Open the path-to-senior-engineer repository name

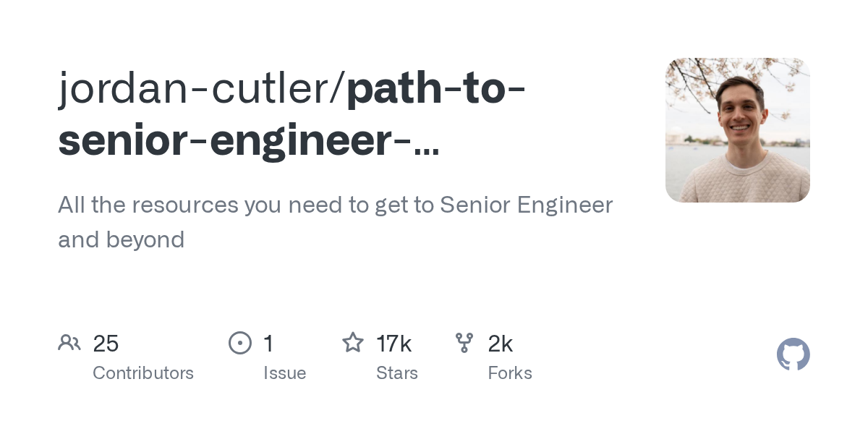(x=292, y=114)
